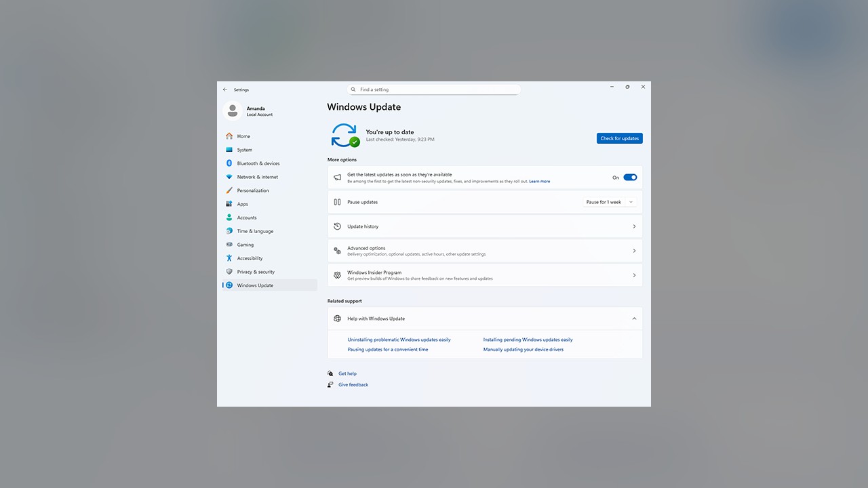Click the Gaming controller icon
868x488 pixels.
coord(229,245)
